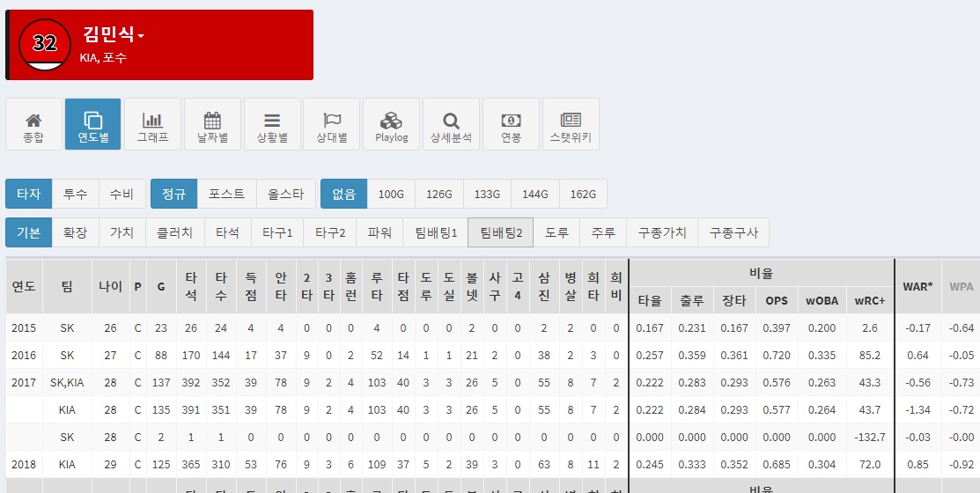The image size is (980, 493).
Task: Sort by the wRC+ column header
Action: [x=870, y=300]
